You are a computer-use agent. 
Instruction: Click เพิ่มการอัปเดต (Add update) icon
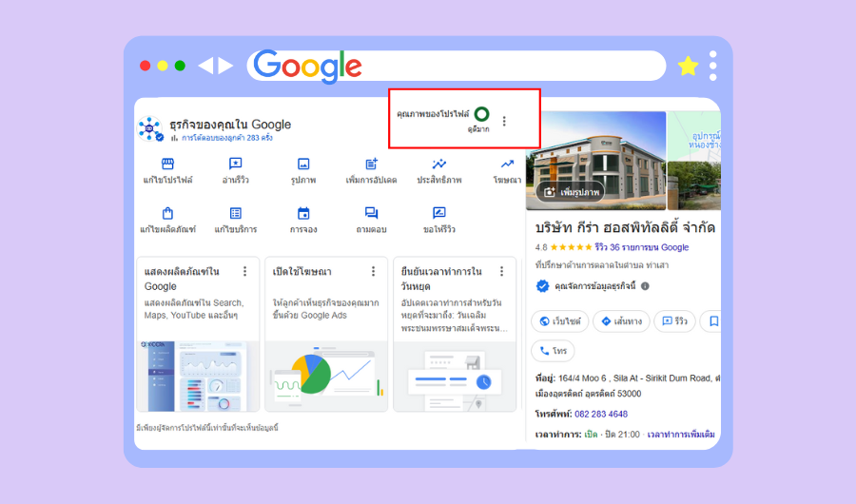pos(371,165)
